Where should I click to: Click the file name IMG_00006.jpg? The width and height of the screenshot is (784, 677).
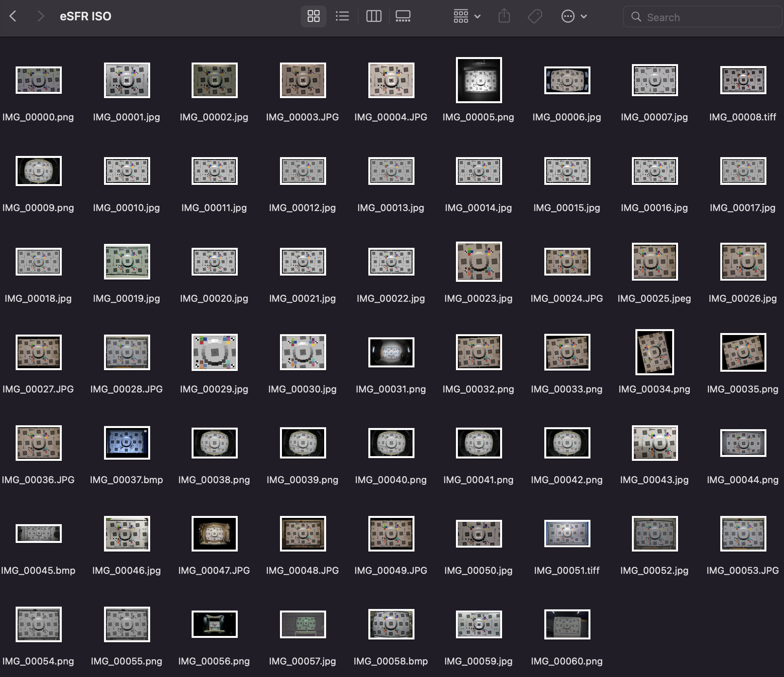tap(567, 117)
